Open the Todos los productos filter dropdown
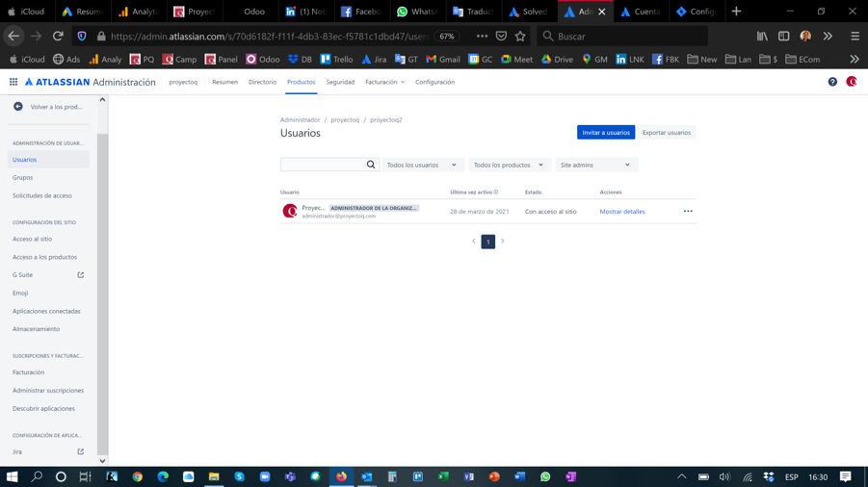Viewport: 868px width, 487px height. (508, 165)
